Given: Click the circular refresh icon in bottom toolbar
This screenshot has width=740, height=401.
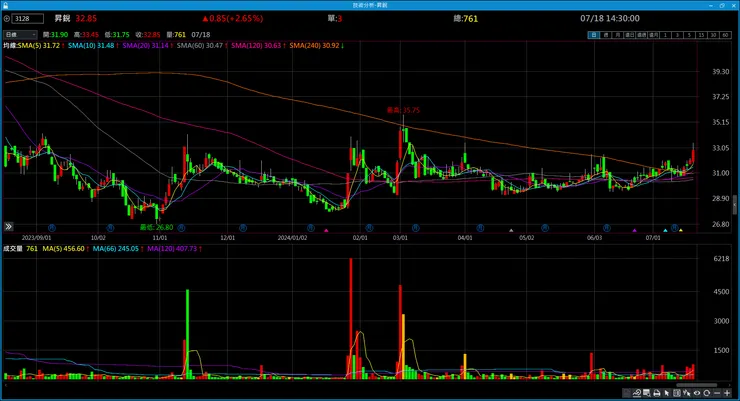Looking at the screenshot, I should [x=706, y=393].
